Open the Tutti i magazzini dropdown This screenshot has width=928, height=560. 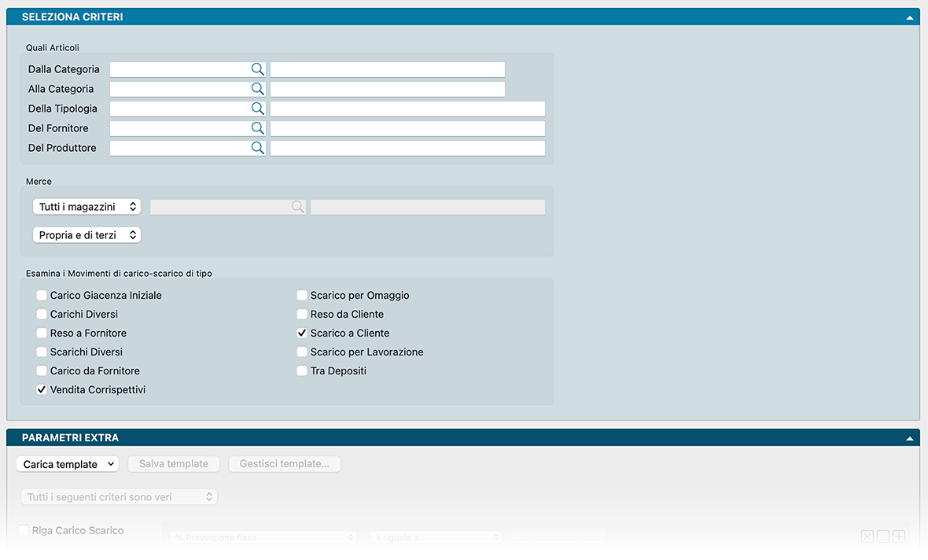[x=87, y=207]
